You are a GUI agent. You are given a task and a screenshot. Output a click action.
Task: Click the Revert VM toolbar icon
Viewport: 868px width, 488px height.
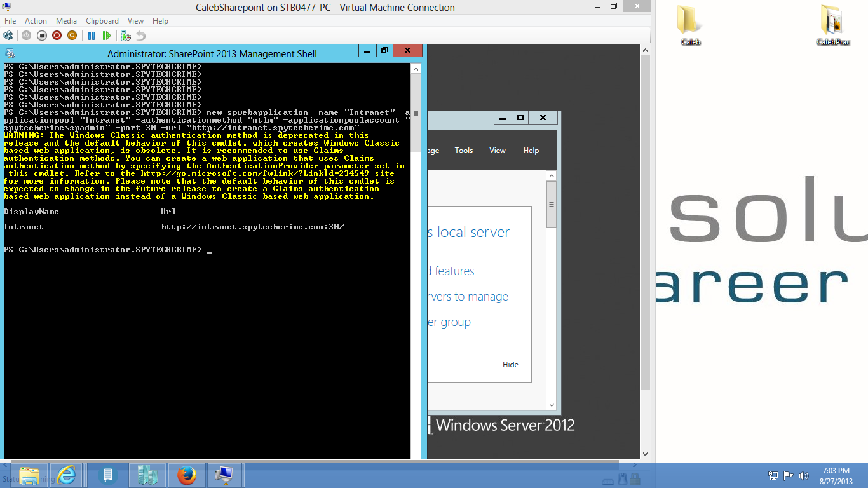(141, 36)
